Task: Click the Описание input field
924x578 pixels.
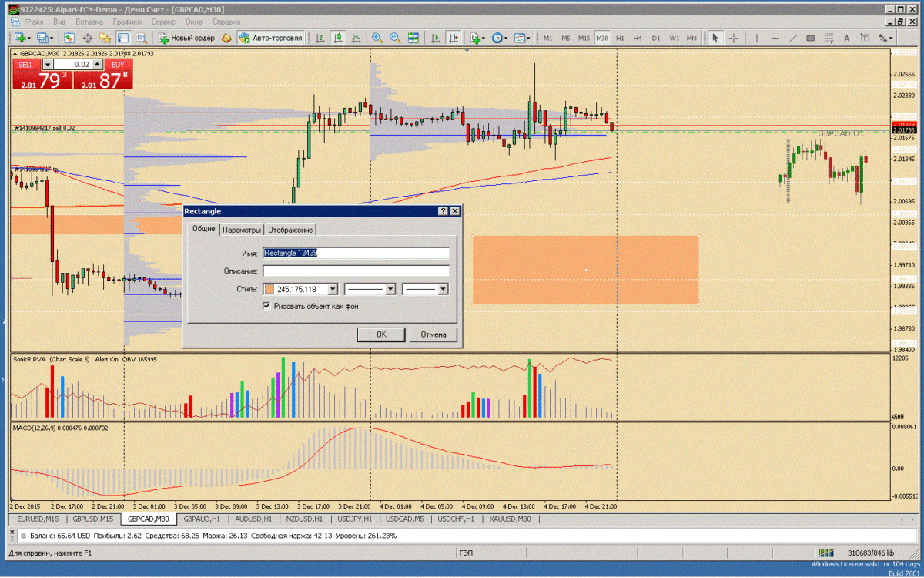Action: pyautogui.click(x=356, y=271)
